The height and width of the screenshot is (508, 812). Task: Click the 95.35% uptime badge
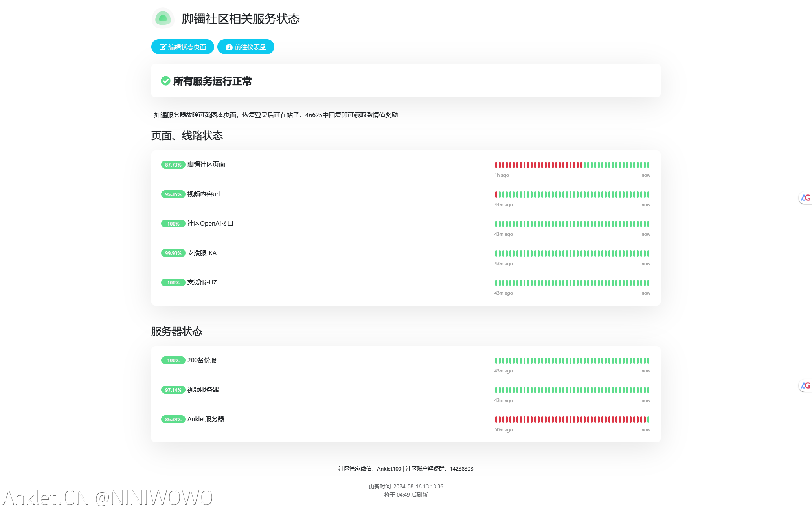[x=173, y=194]
